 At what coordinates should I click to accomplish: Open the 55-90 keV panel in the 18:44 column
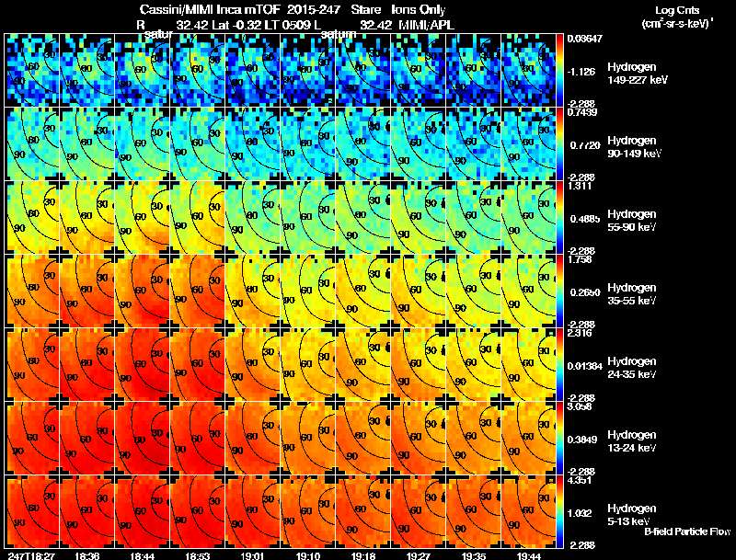click(x=143, y=217)
